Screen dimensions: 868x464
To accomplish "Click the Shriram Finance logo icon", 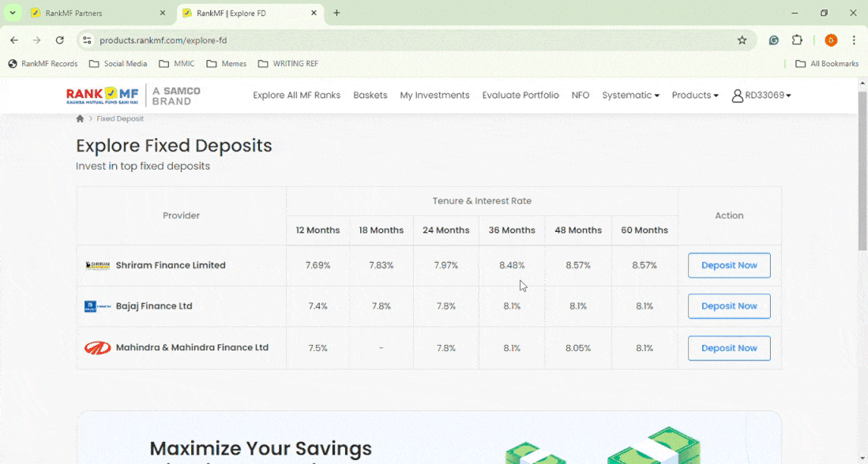I will (97, 265).
